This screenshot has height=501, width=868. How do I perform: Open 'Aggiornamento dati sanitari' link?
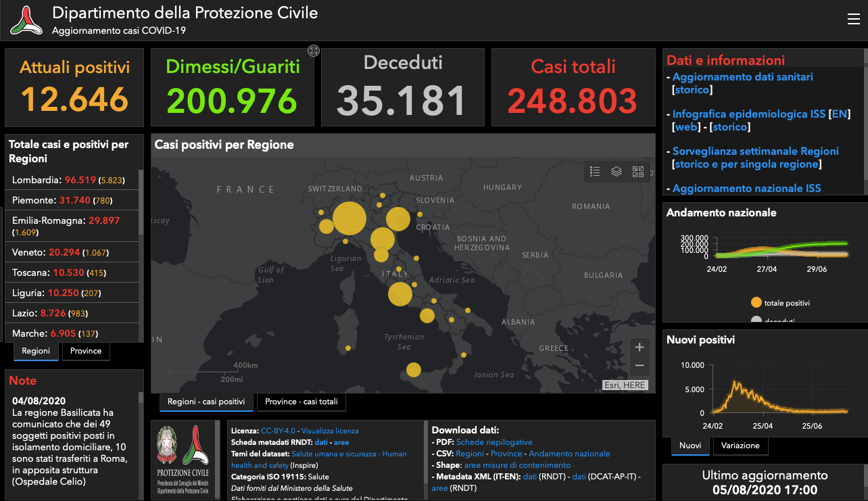[x=742, y=77]
